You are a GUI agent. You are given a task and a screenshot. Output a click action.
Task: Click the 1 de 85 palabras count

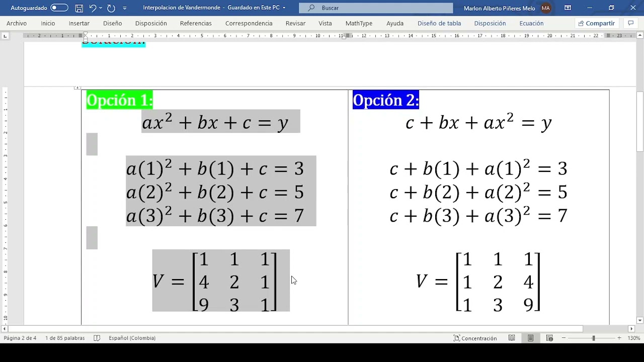[65, 338]
